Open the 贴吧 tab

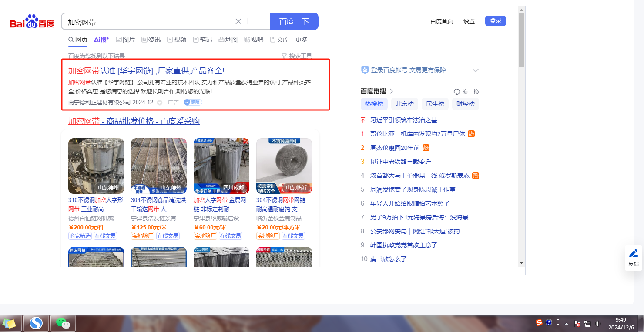254,40
